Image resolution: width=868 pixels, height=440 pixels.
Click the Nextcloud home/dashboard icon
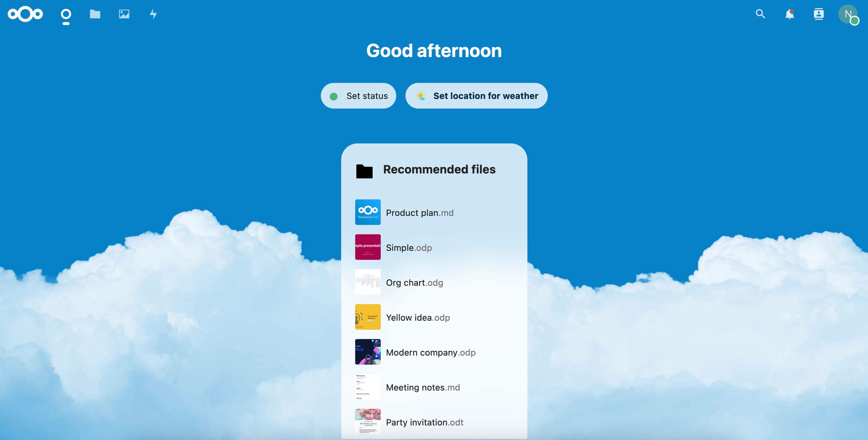pos(25,13)
